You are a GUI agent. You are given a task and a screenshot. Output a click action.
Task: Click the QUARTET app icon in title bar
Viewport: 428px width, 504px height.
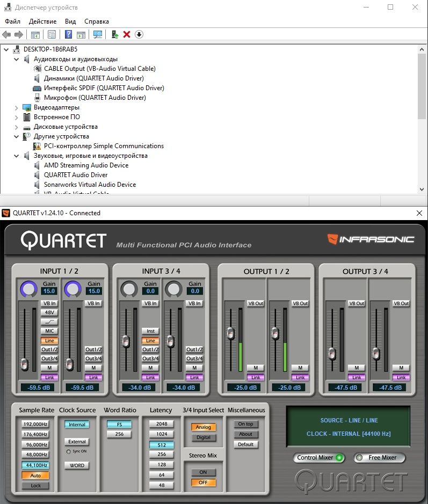[x=6, y=213]
